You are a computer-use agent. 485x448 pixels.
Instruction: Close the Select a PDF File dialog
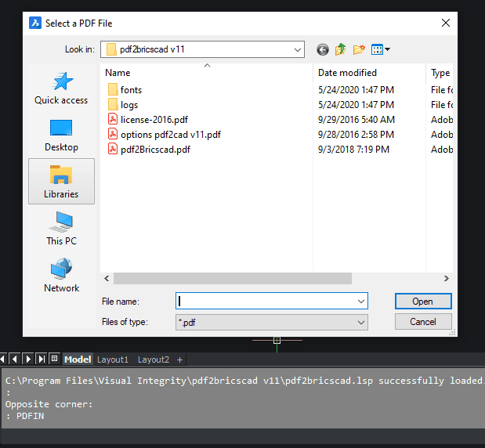445,23
